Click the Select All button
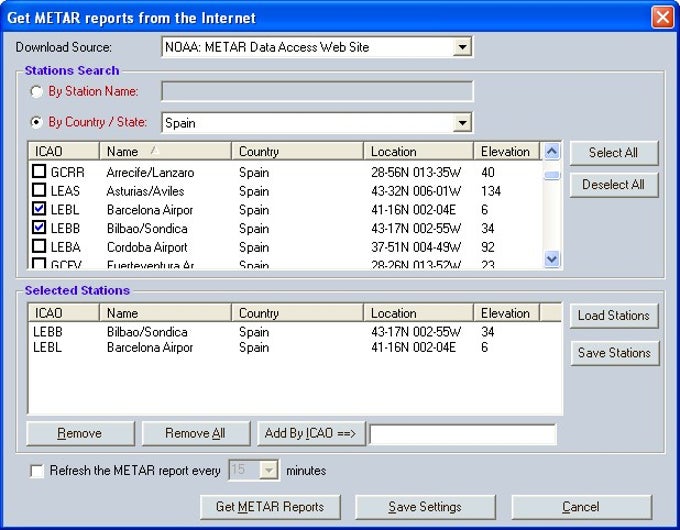This screenshot has width=680, height=530. pos(614,153)
